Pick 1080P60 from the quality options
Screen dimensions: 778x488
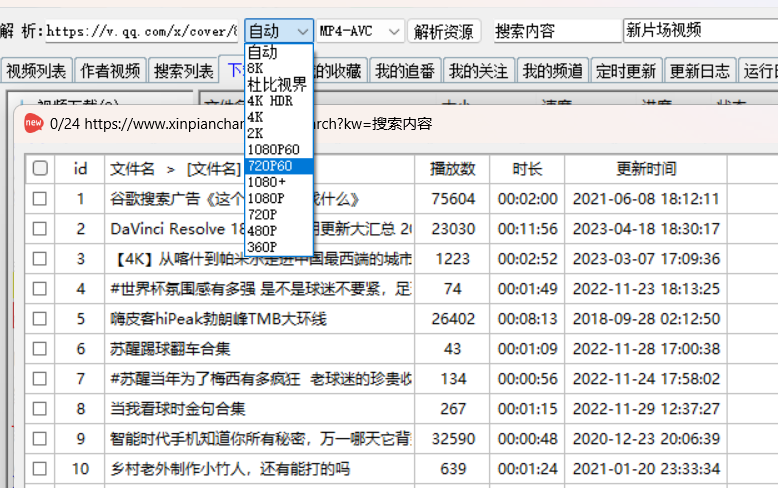click(x=273, y=150)
